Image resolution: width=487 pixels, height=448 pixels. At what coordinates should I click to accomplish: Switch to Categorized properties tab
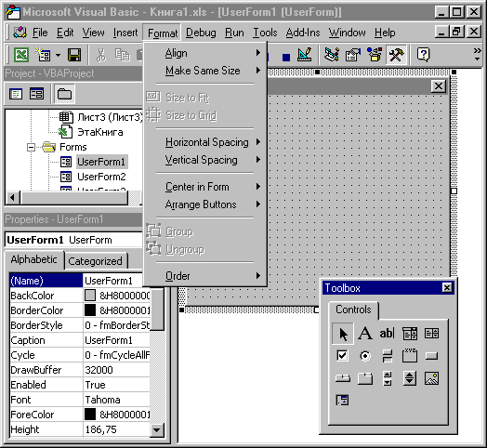95,261
